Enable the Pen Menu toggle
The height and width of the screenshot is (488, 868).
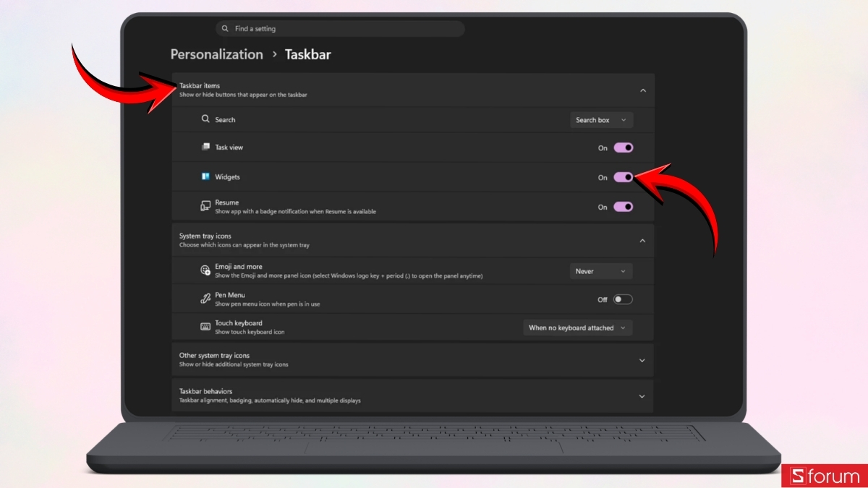pyautogui.click(x=623, y=299)
